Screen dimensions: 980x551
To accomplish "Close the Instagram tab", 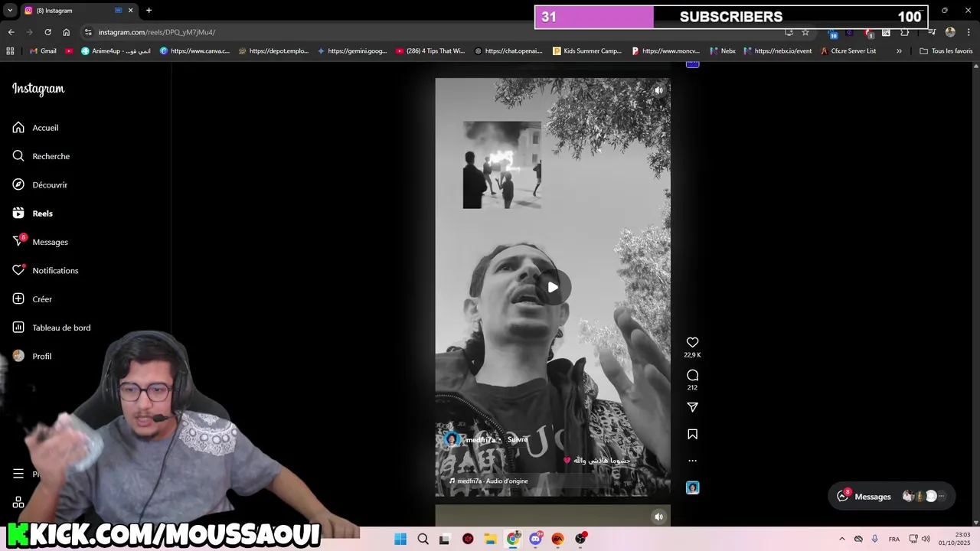I will (x=130, y=11).
